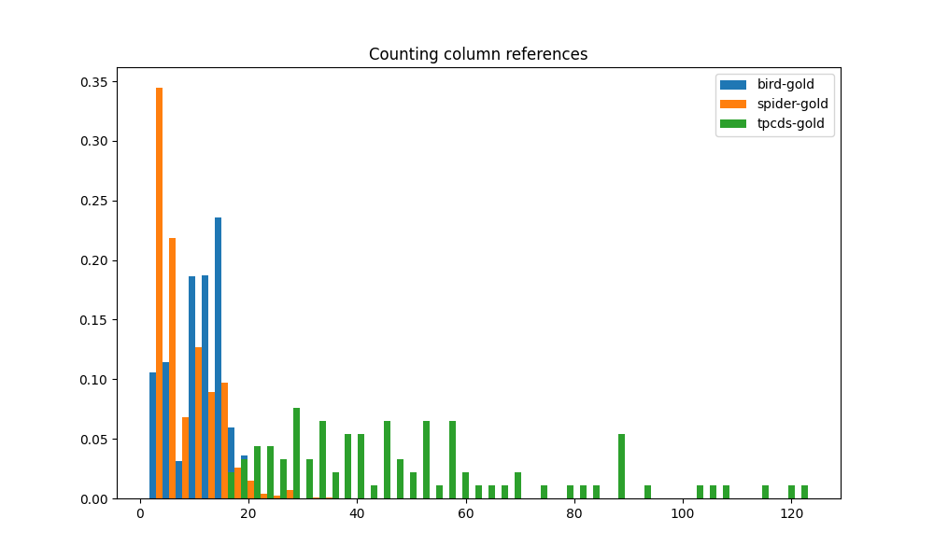Click x-axis tick label 20

point(248,513)
